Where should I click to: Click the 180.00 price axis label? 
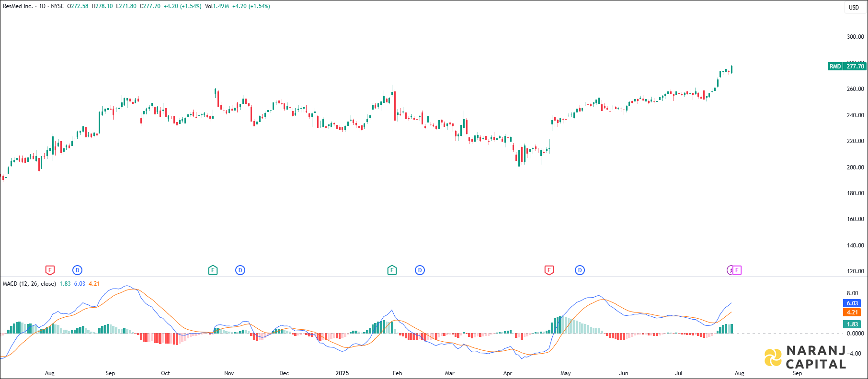tap(855, 193)
